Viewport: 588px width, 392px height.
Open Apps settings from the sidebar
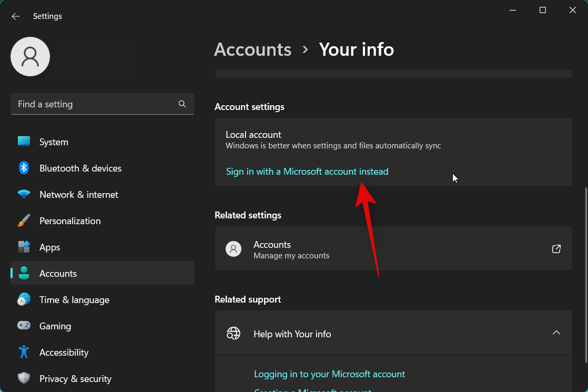tap(24, 247)
